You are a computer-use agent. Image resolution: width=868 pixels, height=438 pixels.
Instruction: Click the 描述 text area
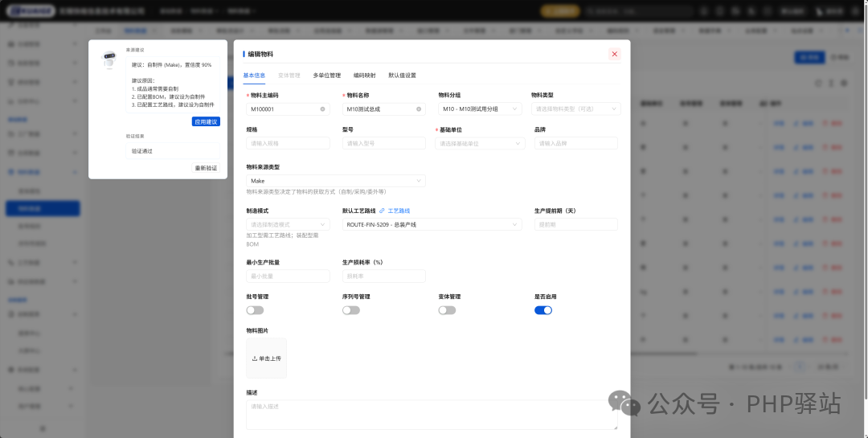(432, 415)
